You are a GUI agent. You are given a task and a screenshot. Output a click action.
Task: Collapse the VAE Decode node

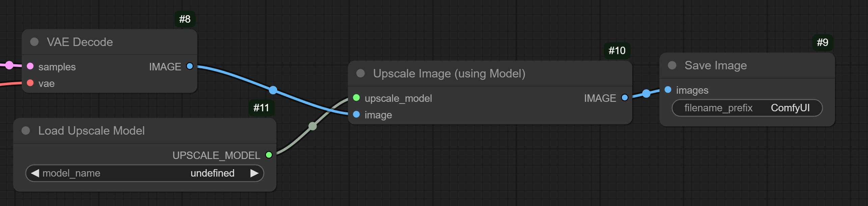(x=34, y=42)
